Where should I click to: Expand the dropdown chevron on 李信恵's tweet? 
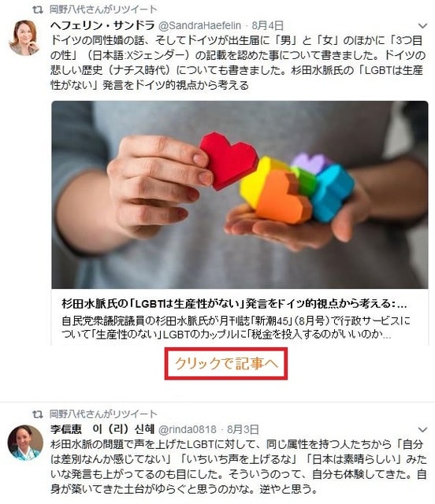(422, 430)
